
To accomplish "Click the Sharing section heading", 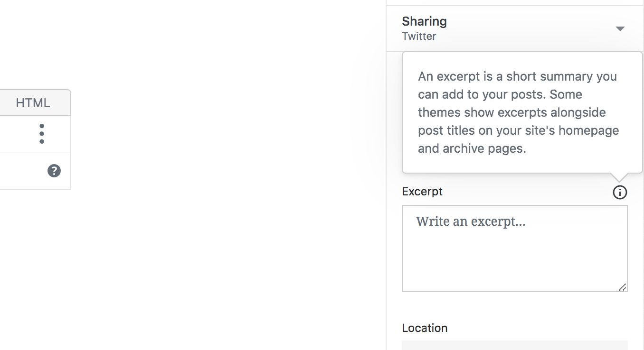I will point(424,21).
